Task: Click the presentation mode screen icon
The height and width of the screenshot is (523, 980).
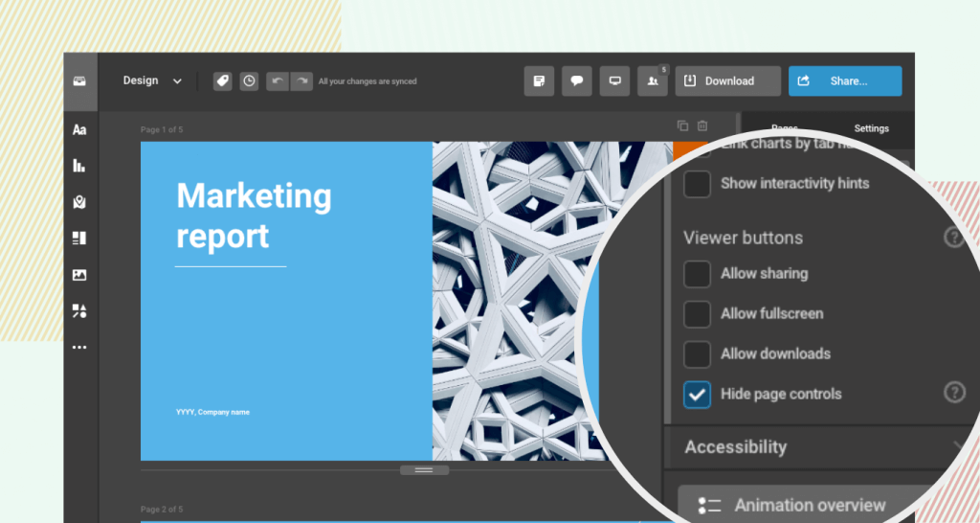Action: (614, 81)
